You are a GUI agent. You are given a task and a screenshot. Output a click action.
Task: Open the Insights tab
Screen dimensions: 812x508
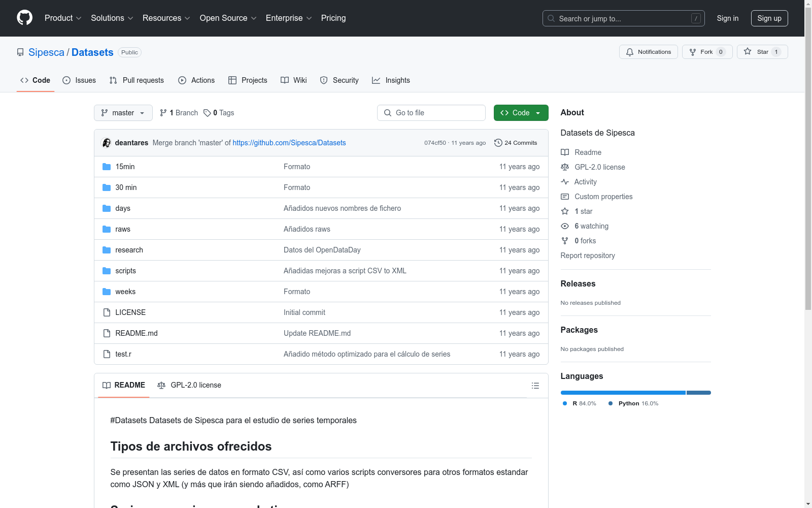(391, 80)
